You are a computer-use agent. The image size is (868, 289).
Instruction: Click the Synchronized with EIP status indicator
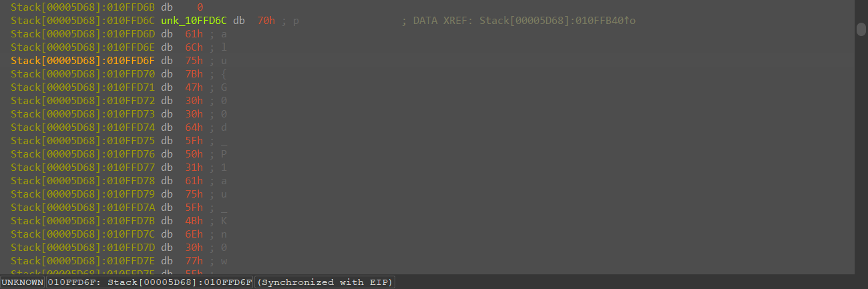point(324,282)
